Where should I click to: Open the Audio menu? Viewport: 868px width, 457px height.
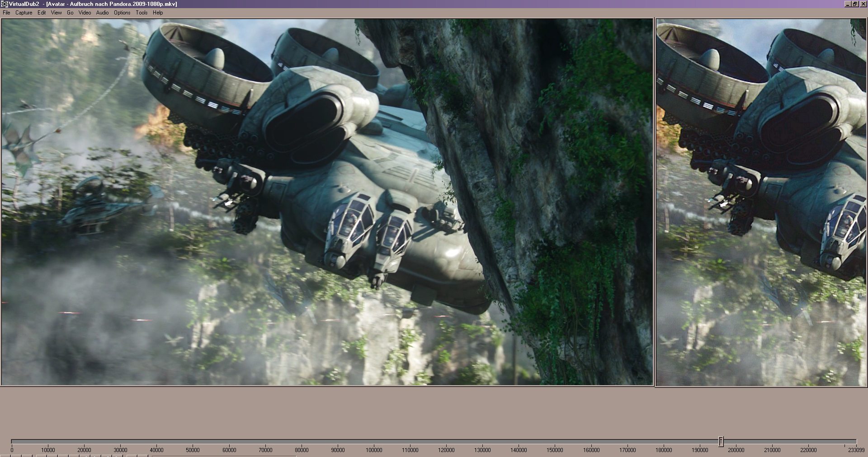102,13
